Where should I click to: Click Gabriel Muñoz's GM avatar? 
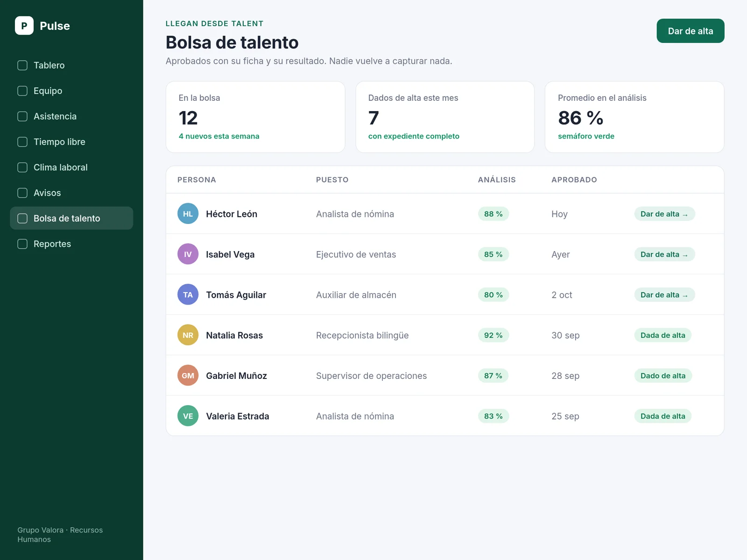tap(188, 376)
